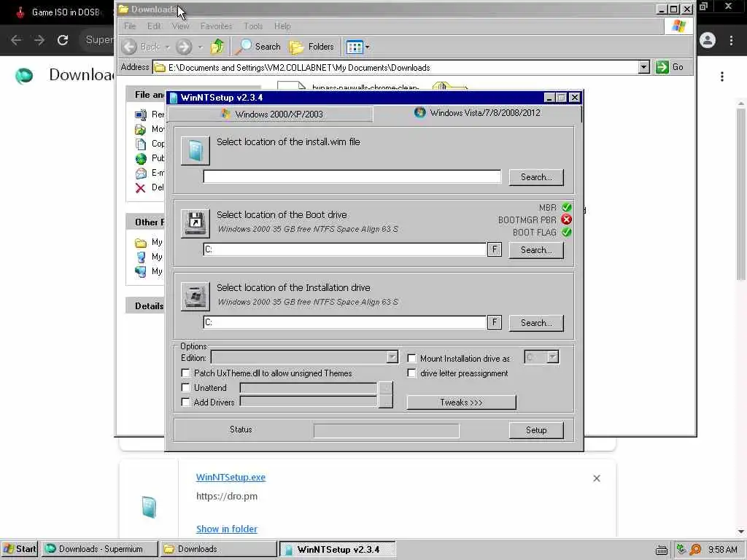Open the File menu in Downloads window
747x560 pixels.
[x=130, y=26]
